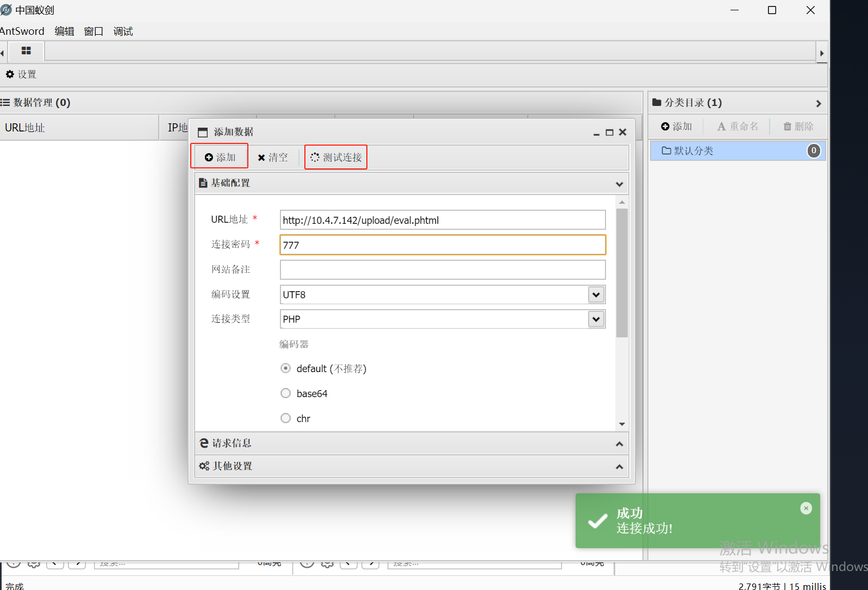Minimize the 添加数据 dialog

tap(596, 133)
